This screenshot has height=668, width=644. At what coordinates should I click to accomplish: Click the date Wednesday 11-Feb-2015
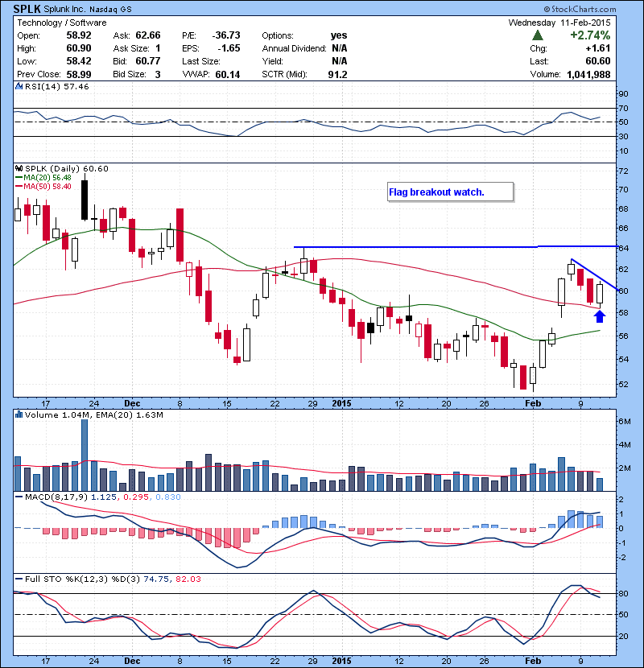[559, 23]
